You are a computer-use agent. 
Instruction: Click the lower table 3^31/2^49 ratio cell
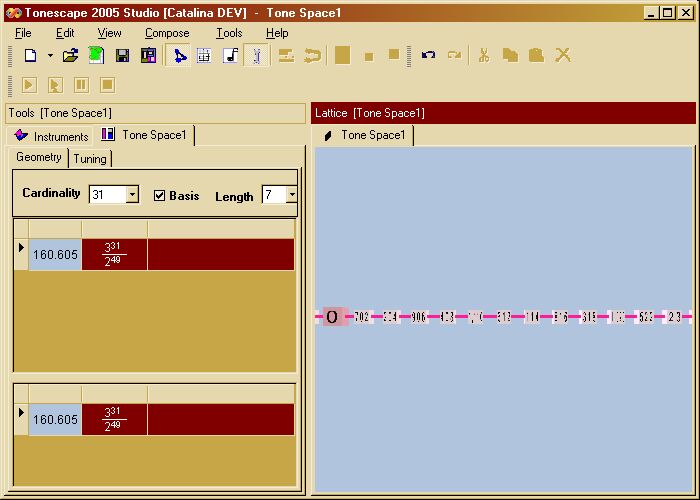114,420
